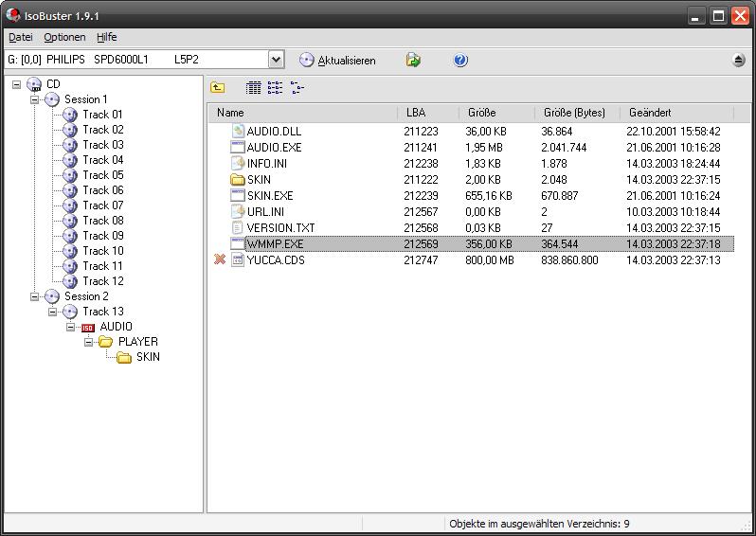Select Track 12 audio track icon
Viewport: 756px width, 536px height.
coord(70,281)
